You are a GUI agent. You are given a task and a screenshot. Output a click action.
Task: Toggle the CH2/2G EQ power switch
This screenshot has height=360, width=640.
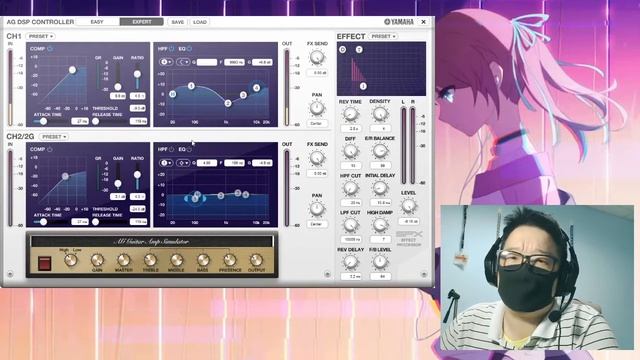tap(189, 149)
